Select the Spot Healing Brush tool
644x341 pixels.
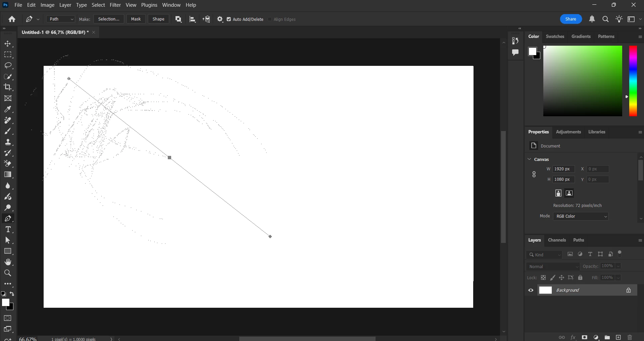pyautogui.click(x=8, y=120)
